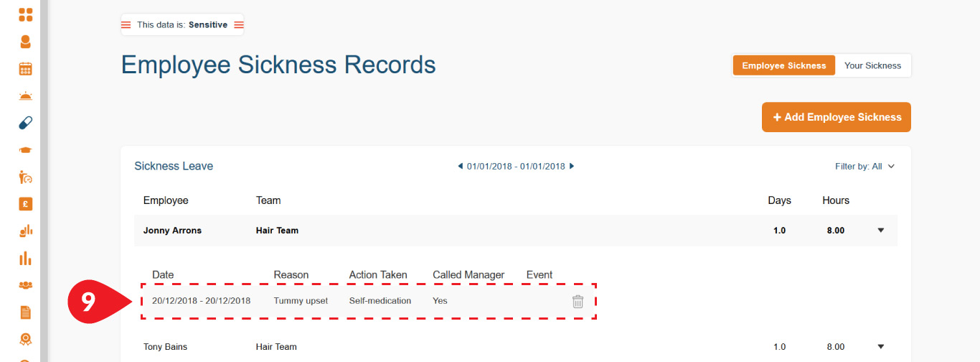Viewport: 980px width, 362px height.
Task: Open the graduation cap training icon
Action: pyautogui.click(x=25, y=150)
